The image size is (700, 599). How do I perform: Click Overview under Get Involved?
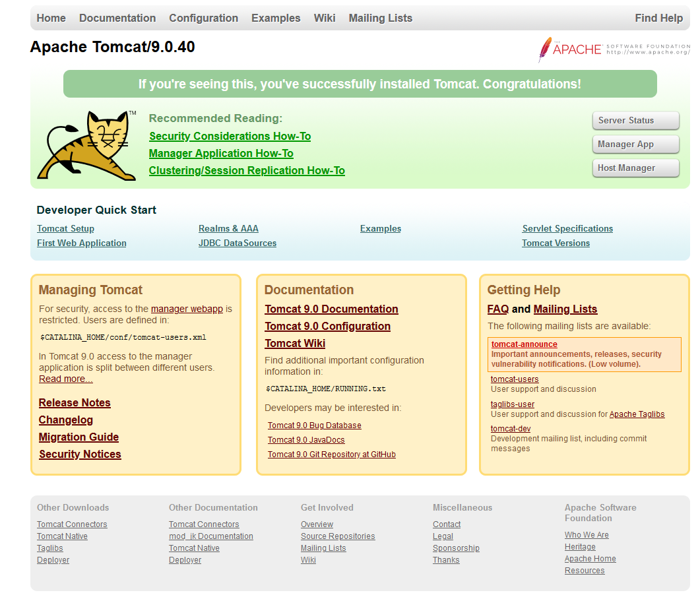pos(317,524)
